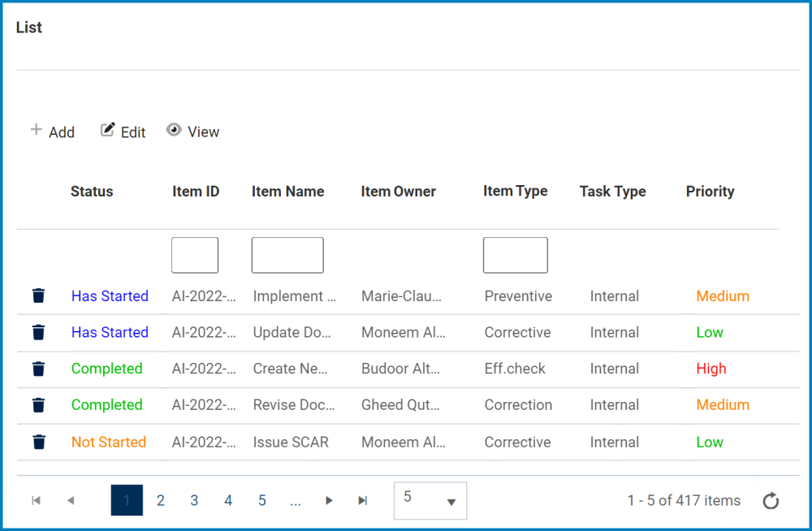Go to the next page arrow

pos(329,501)
